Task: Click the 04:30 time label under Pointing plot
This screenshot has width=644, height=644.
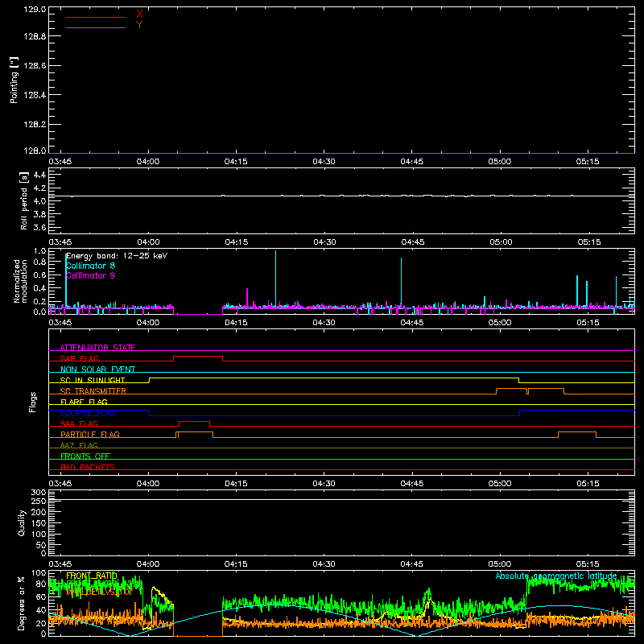Action: click(x=324, y=162)
